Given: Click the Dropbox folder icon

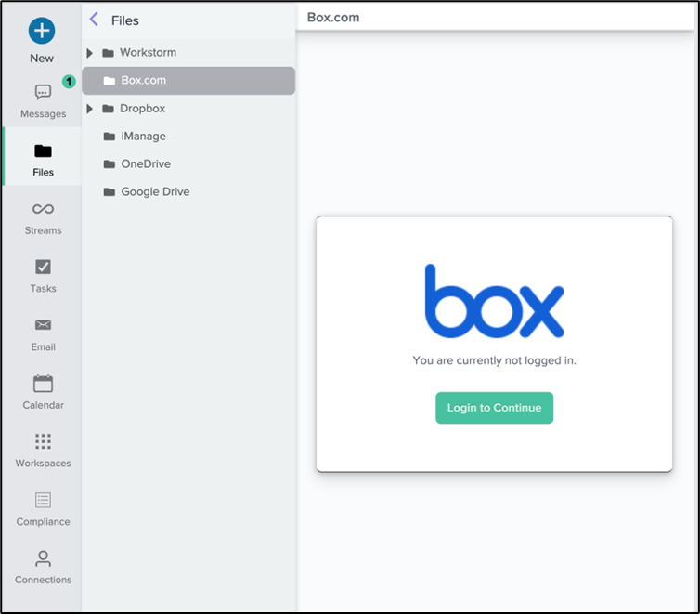Looking at the screenshot, I should click(108, 109).
